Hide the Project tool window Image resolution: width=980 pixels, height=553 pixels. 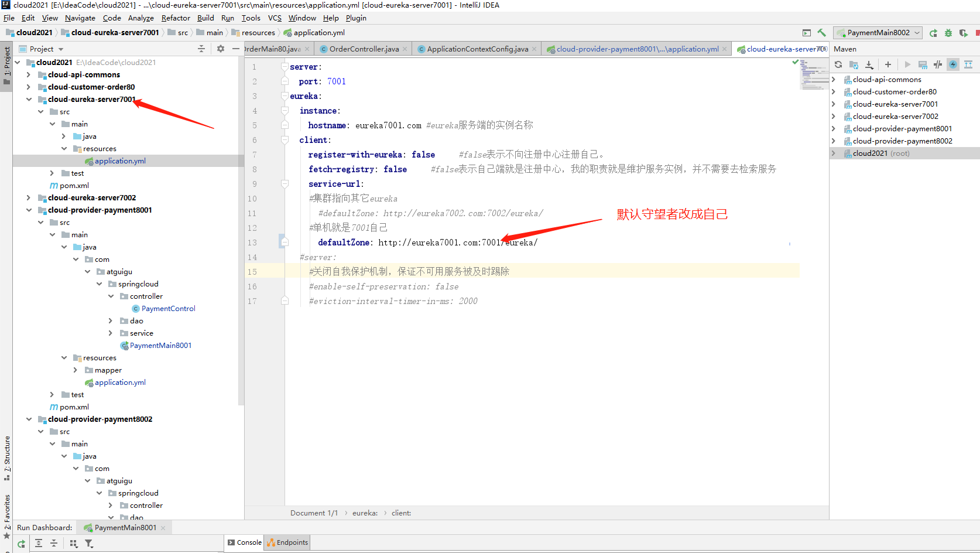[235, 49]
